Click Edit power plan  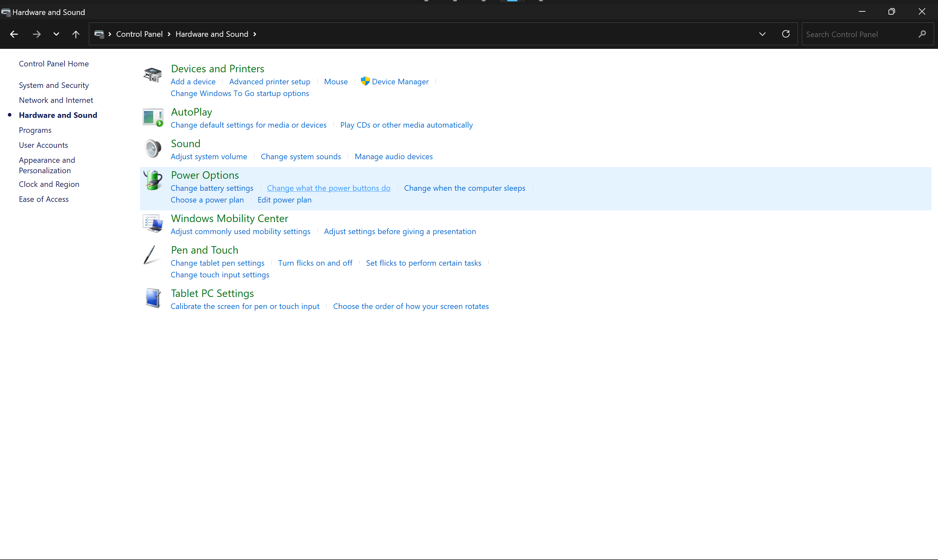(284, 200)
